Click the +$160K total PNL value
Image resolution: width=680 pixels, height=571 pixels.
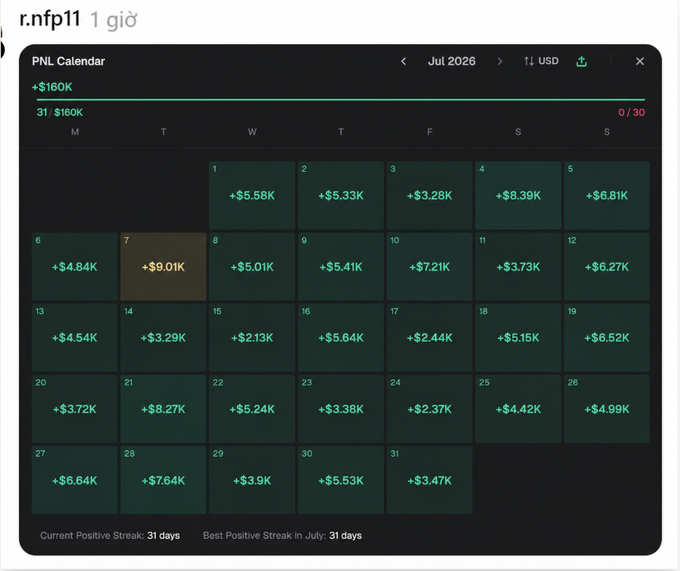52,87
